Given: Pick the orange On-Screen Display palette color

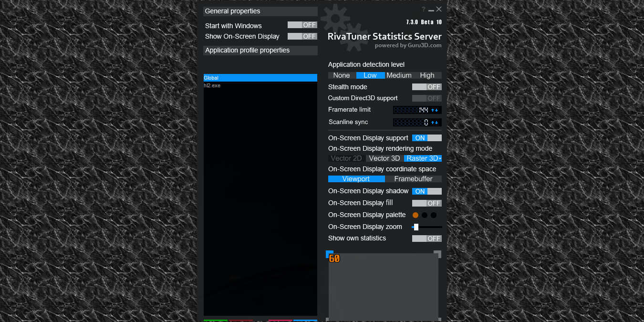Looking at the screenshot, I should click(x=415, y=215).
